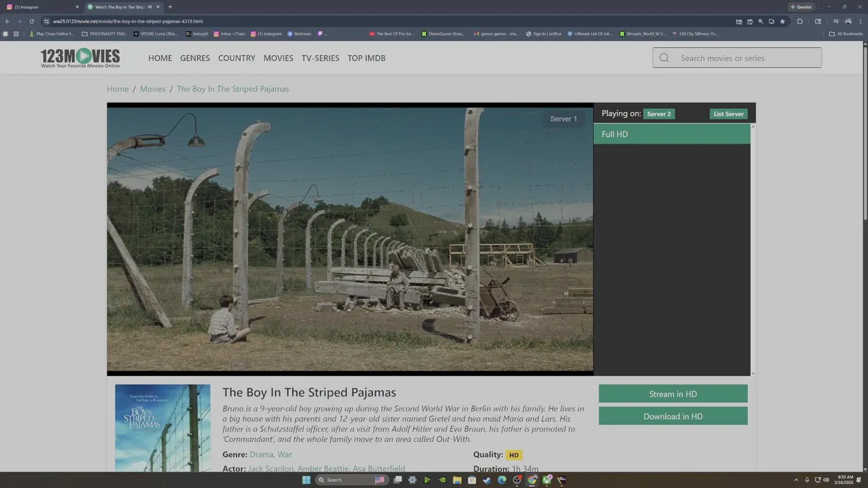Open the Drama genre link
Viewport: 868px width, 488px height.
tap(262, 455)
